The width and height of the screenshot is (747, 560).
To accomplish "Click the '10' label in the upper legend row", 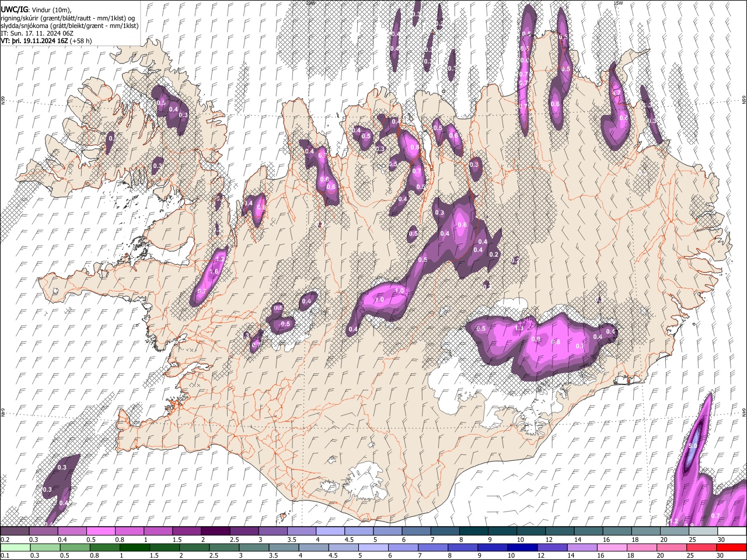I will pos(520,540).
